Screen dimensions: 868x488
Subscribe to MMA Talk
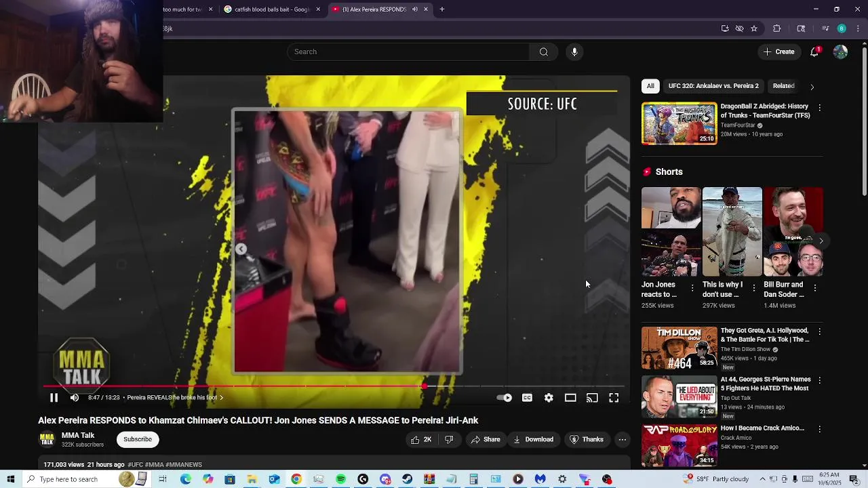coord(138,439)
